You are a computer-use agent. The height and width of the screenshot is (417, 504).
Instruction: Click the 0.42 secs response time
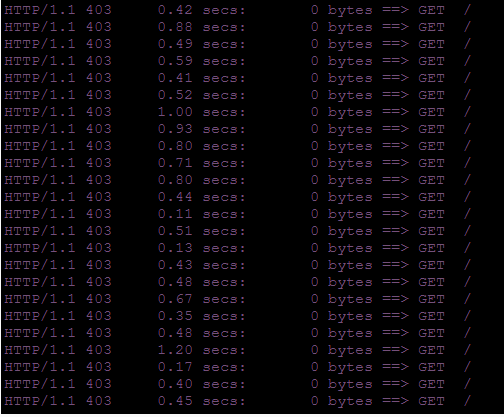[201, 10]
